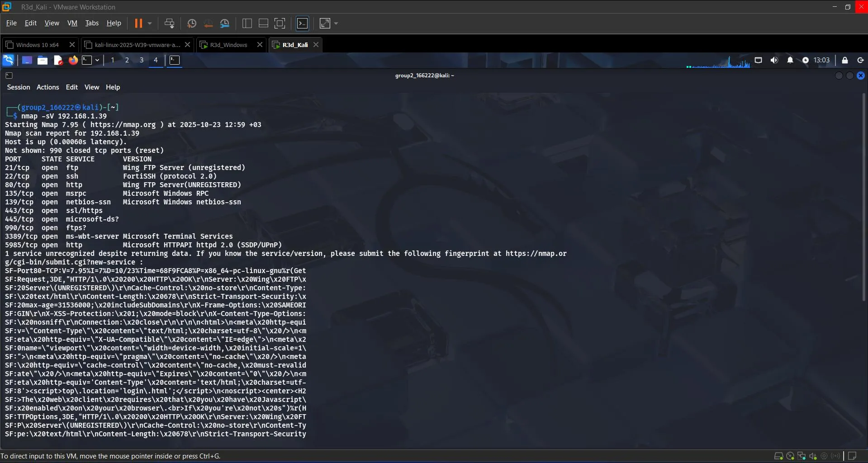This screenshot has height=463, width=868.
Task: Switch to the kali-linux-2025-W39 tab
Action: (x=137, y=45)
